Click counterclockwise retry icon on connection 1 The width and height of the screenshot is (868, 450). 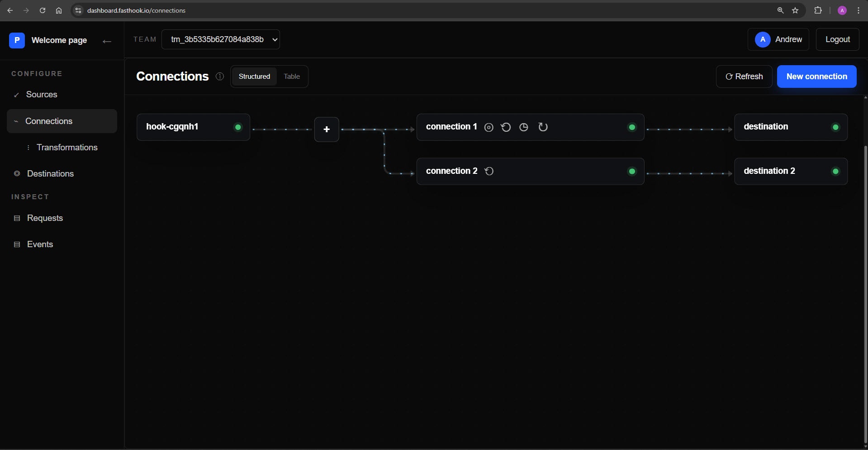coord(506,127)
